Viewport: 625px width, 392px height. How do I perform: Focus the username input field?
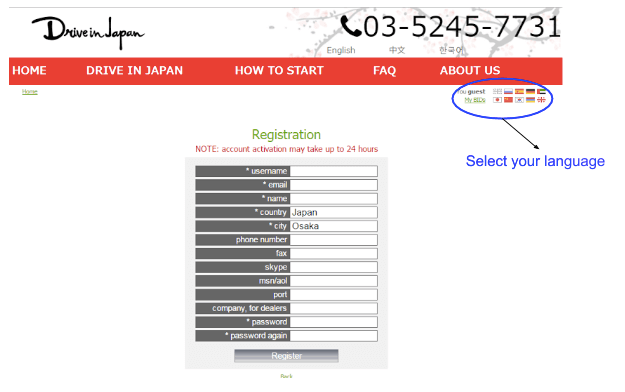tap(334, 171)
